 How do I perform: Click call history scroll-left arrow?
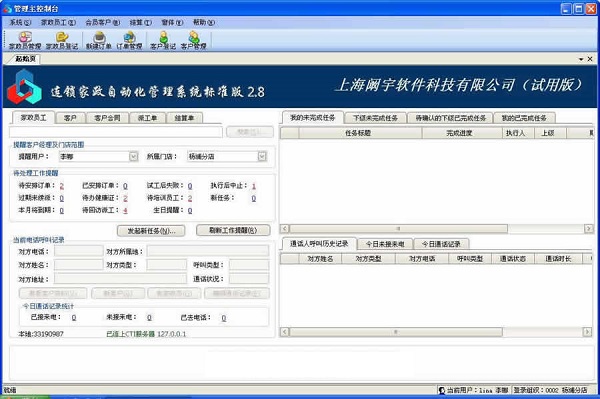coord(284,332)
